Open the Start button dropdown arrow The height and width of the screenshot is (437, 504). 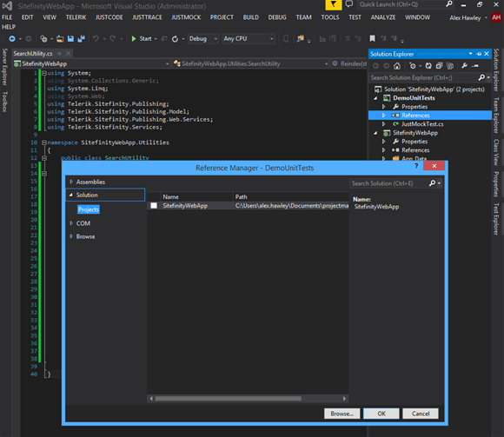tap(156, 39)
